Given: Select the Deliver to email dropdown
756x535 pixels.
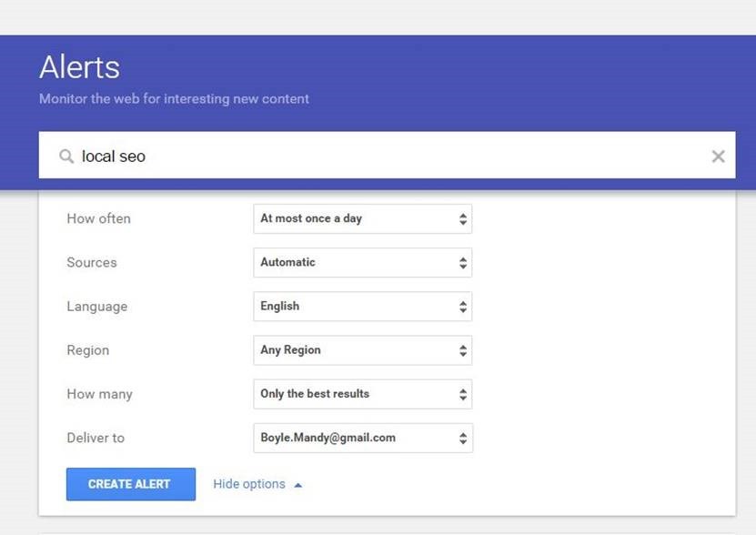Looking at the screenshot, I should coord(362,438).
